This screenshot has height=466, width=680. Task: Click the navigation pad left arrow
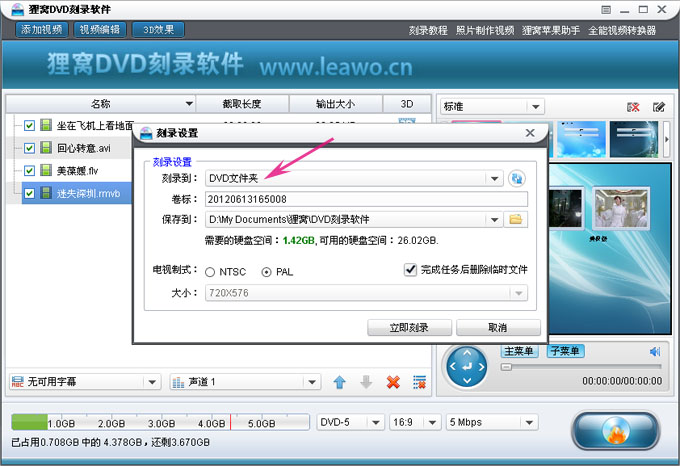pyautogui.click(x=453, y=367)
